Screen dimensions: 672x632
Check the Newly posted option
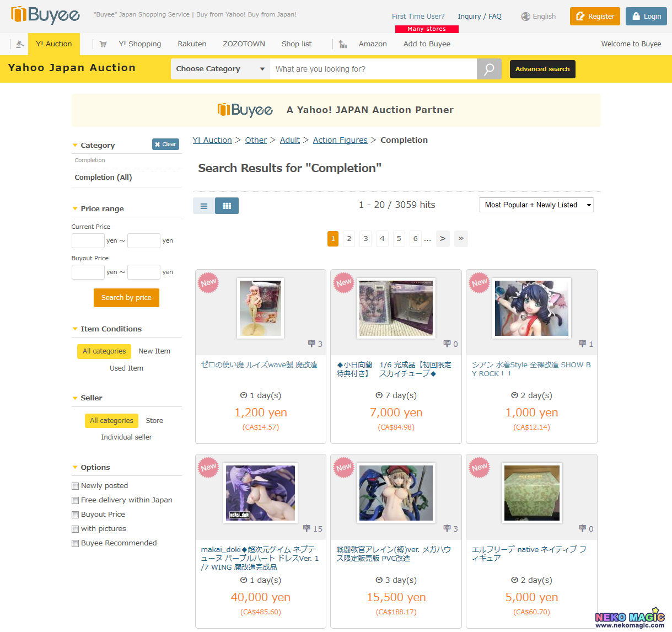pos(75,486)
